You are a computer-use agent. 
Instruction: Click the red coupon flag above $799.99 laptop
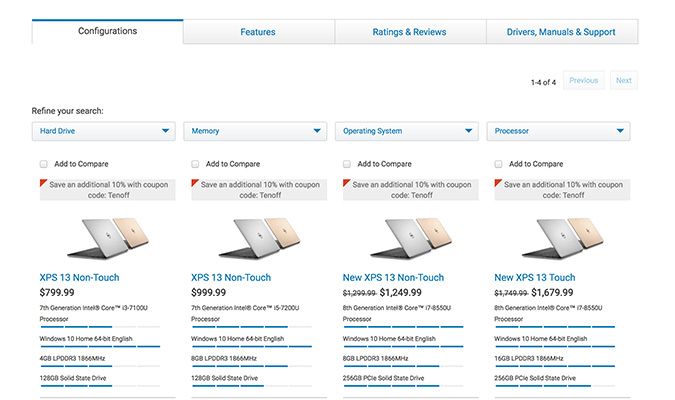tap(43, 183)
